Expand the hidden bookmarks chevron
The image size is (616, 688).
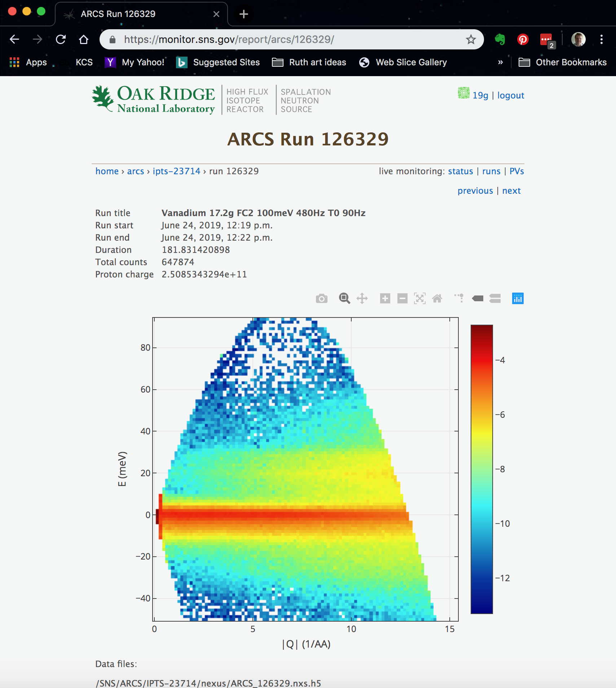pyautogui.click(x=500, y=62)
